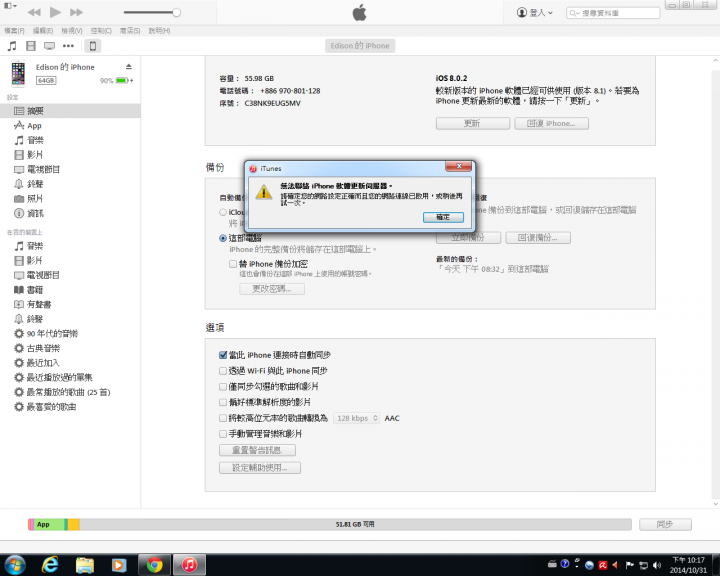This screenshot has height=576, width=720.
Task: Open the View (檢視) menu
Action: 72,31
